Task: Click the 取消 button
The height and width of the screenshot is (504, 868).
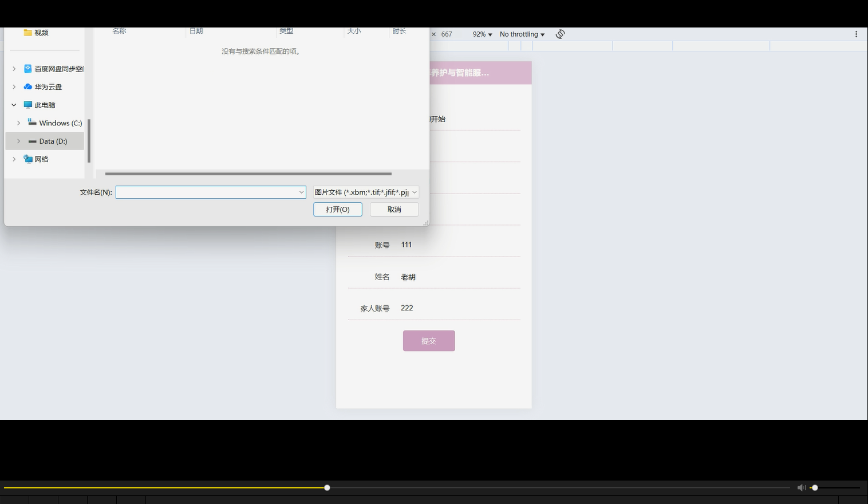Action: [x=394, y=210]
